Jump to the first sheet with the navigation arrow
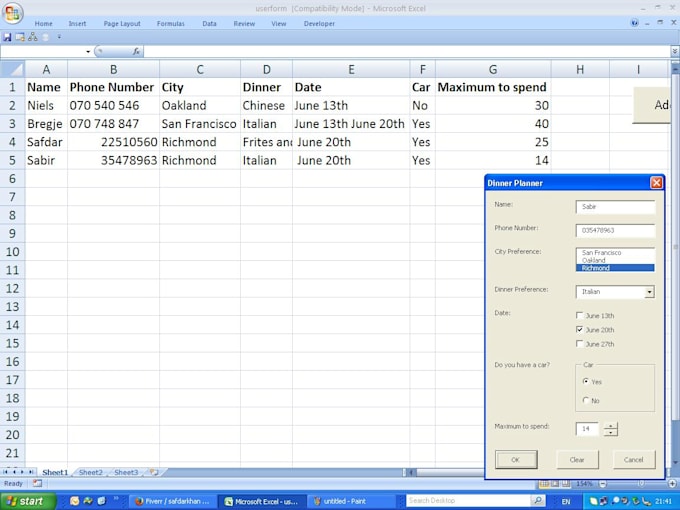This screenshot has width=680, height=510. point(5,472)
